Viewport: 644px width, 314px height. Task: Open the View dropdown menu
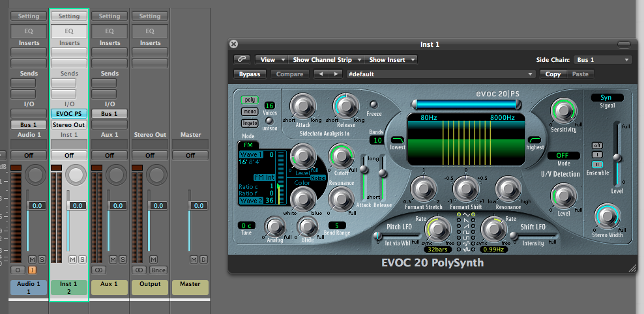coord(271,59)
